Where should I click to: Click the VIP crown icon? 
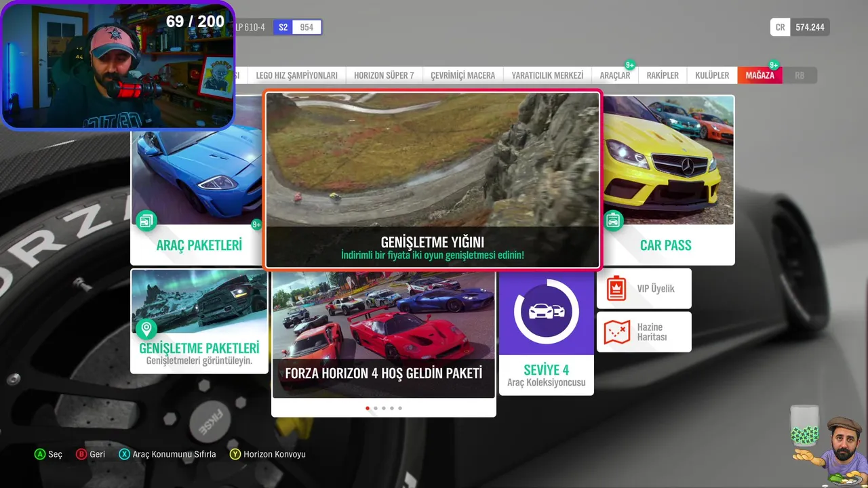click(x=616, y=289)
